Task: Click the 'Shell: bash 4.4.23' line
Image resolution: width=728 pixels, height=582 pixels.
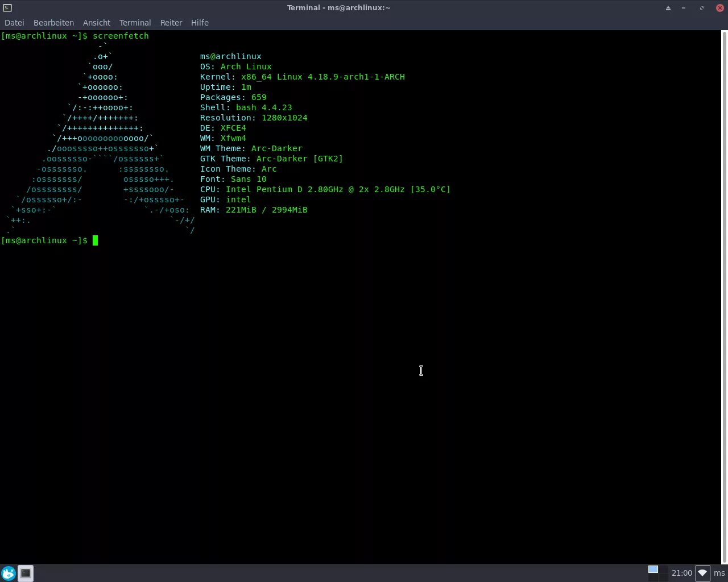Action: (246, 107)
